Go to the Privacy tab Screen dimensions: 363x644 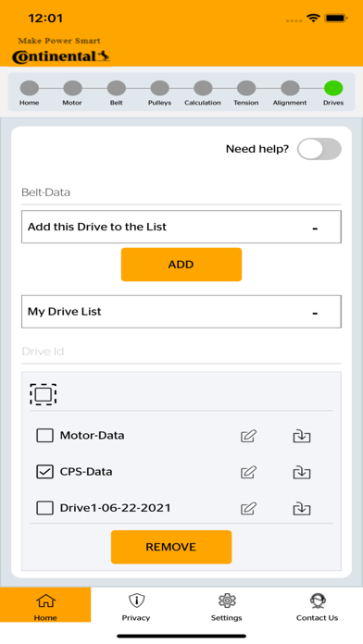click(x=136, y=607)
